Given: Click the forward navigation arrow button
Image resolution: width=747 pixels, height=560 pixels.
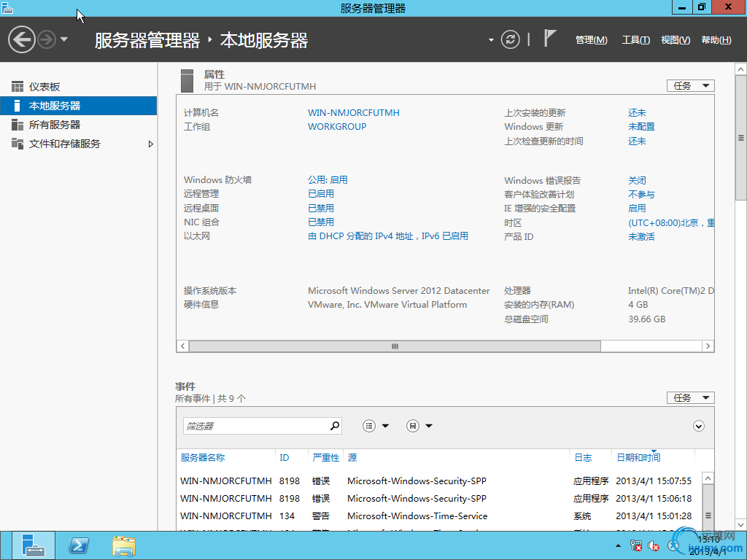Looking at the screenshot, I should click(47, 39).
